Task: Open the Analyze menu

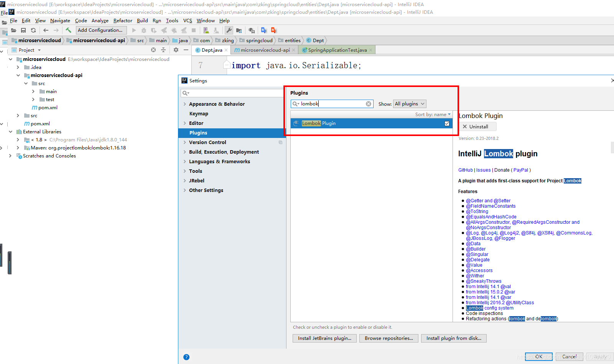Action: [100, 21]
